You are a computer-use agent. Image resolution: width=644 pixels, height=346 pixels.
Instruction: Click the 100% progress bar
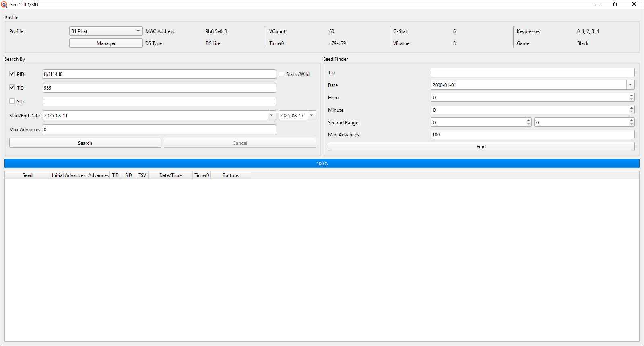pyautogui.click(x=322, y=163)
